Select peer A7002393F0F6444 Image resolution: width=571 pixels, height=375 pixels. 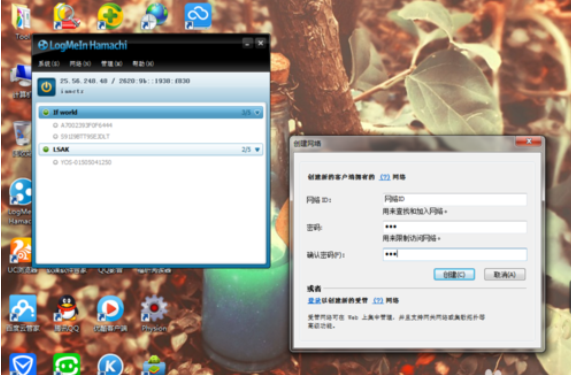coord(86,125)
